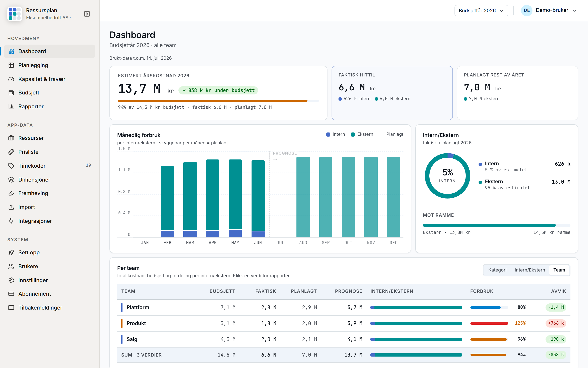Click the Ressurser briefcase icon

click(x=11, y=138)
